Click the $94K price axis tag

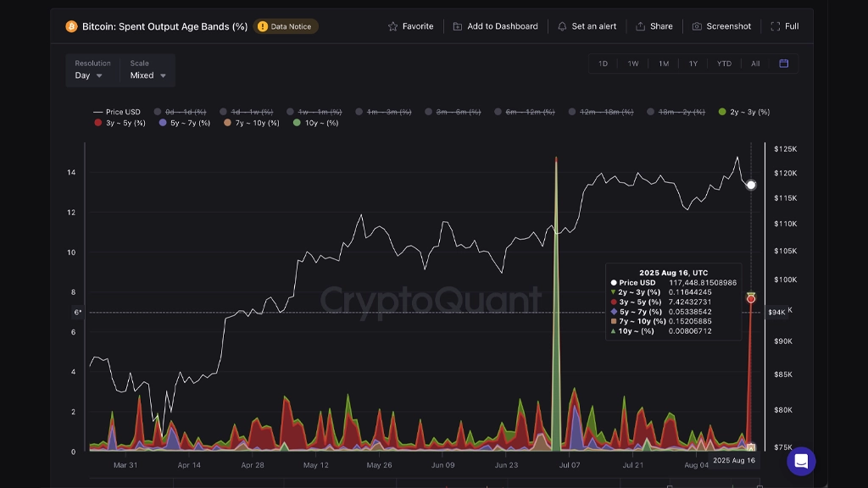(x=776, y=312)
